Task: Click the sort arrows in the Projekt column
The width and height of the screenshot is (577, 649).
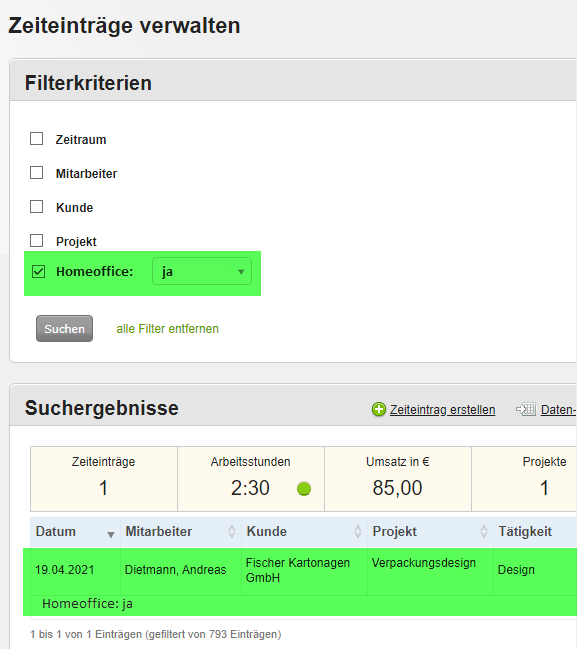Action: [x=483, y=531]
